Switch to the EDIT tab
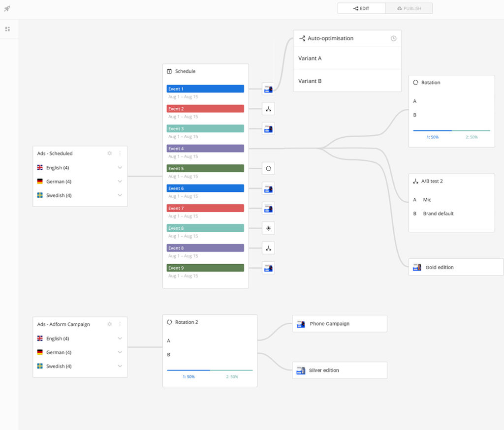 click(361, 8)
